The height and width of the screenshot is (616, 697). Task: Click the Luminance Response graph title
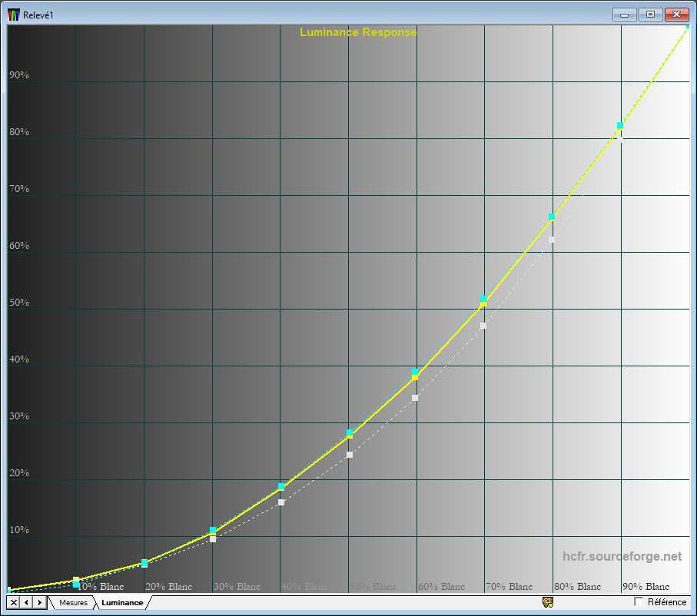tap(358, 32)
